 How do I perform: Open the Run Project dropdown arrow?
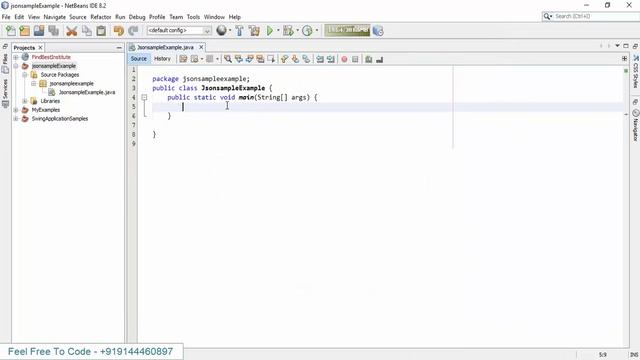(x=278, y=31)
